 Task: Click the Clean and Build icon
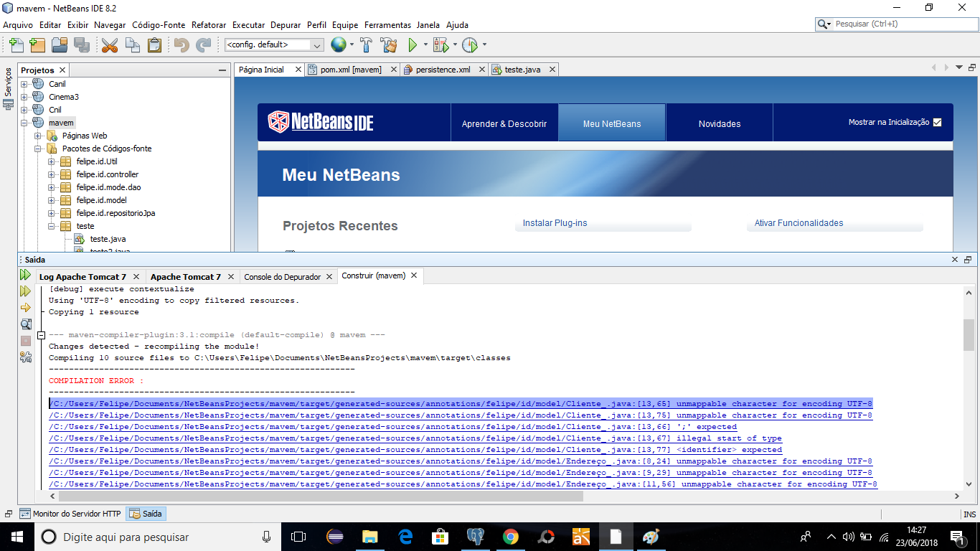coord(389,45)
